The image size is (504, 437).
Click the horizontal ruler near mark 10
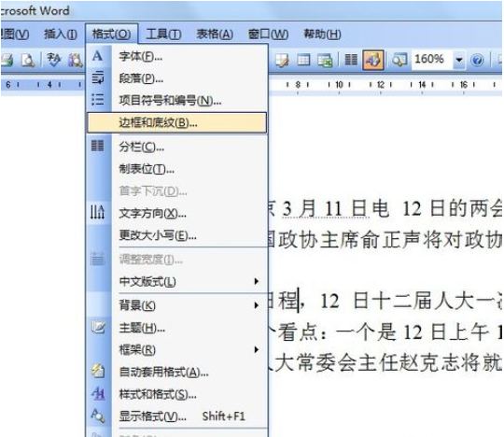339,85
